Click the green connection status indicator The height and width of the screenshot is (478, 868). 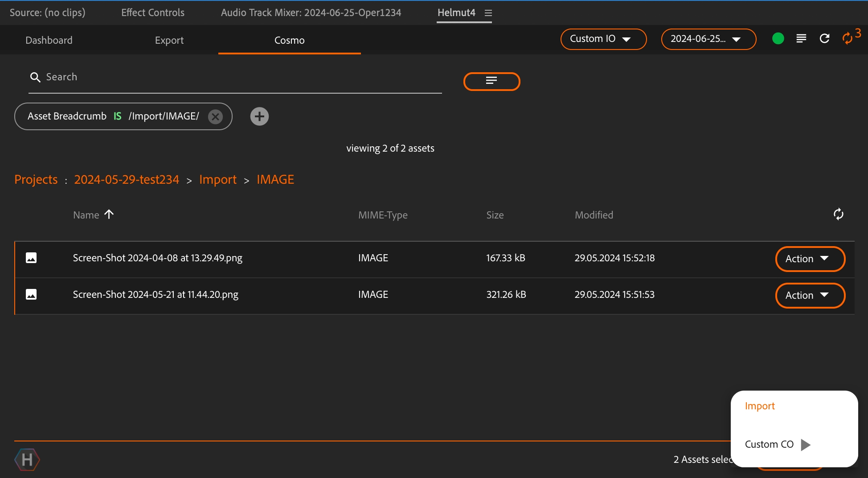[x=778, y=39]
